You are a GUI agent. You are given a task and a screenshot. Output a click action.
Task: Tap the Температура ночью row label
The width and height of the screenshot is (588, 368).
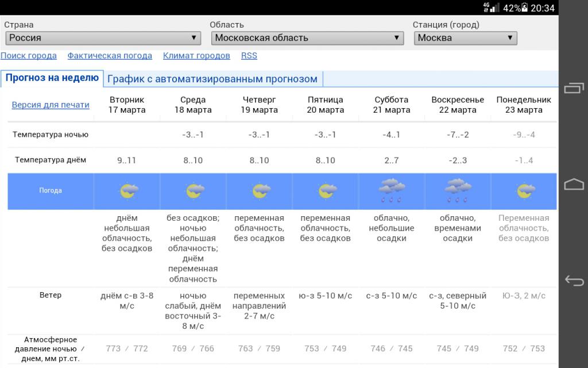pyautogui.click(x=51, y=135)
